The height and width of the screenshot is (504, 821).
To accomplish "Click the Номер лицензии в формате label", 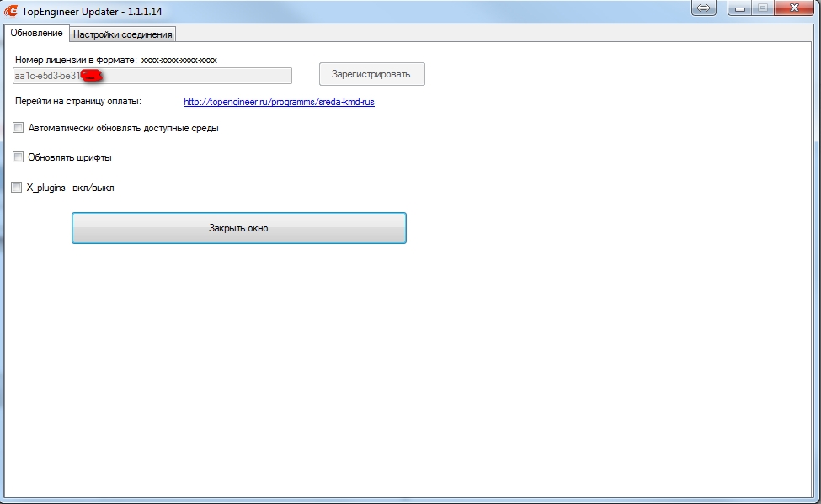I will 76,60.
